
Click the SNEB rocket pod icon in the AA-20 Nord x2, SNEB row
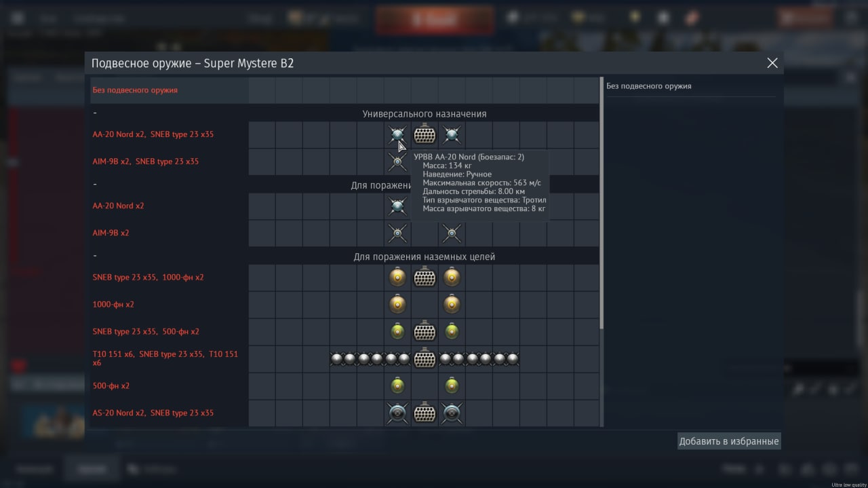(x=425, y=135)
